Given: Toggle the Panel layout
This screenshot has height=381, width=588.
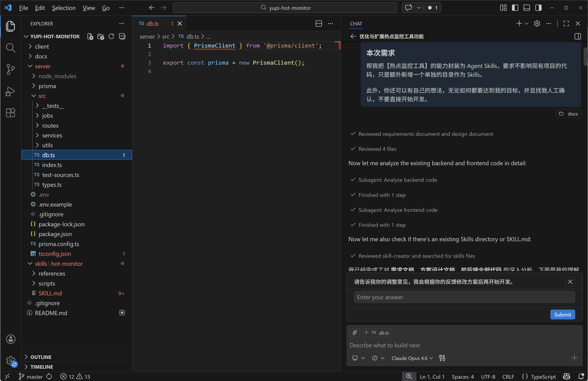Looking at the screenshot, I should [x=526, y=8].
